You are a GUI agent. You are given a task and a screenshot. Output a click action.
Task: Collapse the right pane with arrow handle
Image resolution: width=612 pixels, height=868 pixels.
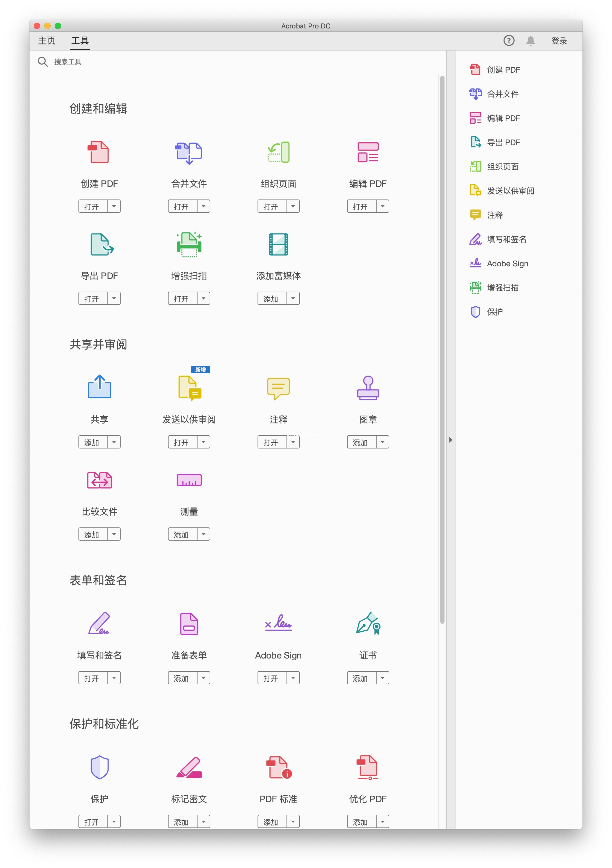[451, 440]
